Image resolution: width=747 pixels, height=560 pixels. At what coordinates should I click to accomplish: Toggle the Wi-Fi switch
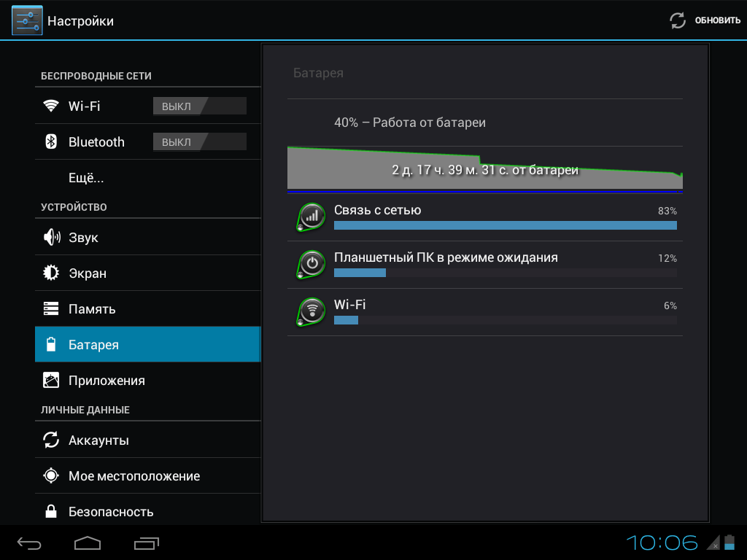pos(200,106)
